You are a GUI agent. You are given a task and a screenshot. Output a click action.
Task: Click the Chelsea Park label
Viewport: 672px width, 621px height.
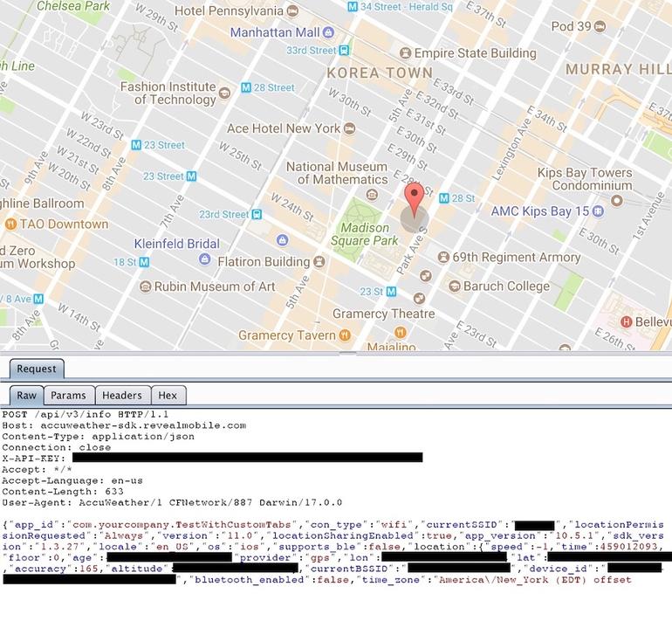(73, 6)
